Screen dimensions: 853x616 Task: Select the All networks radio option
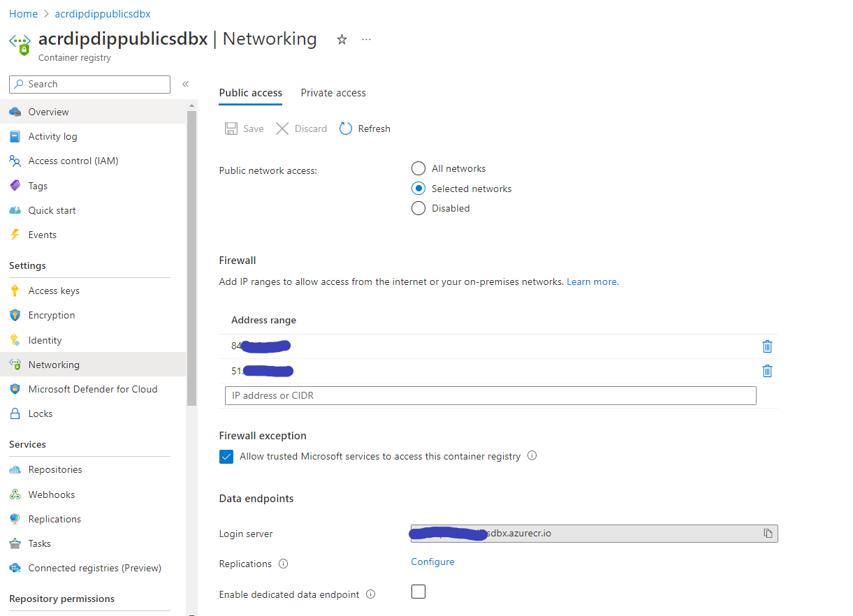click(418, 168)
